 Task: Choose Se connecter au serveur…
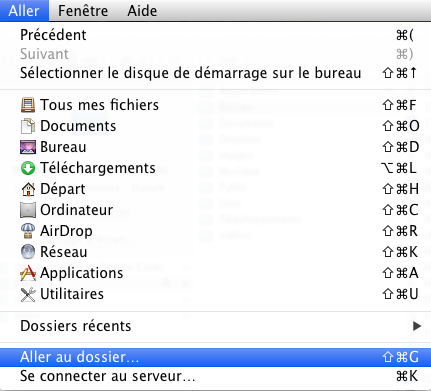(215, 376)
